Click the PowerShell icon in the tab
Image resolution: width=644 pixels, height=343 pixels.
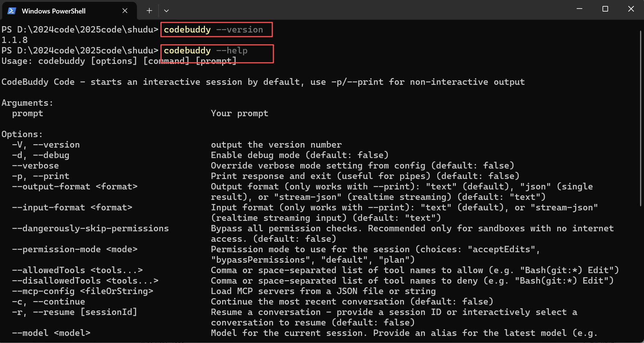pos(12,11)
